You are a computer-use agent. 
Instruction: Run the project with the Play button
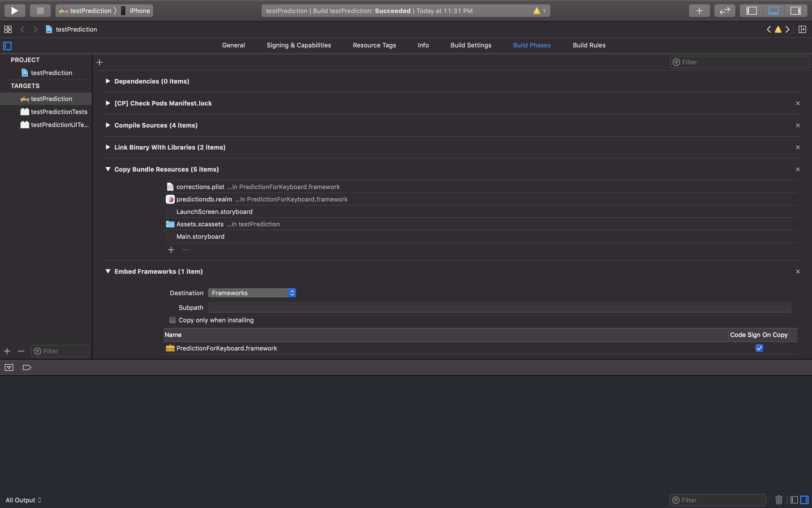tap(14, 11)
